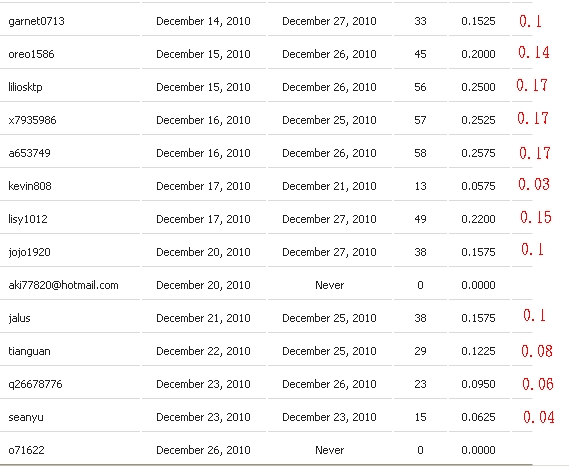Image resolution: width=569 pixels, height=466 pixels.
Task: Click the username garnet0713
Action: (36, 21)
